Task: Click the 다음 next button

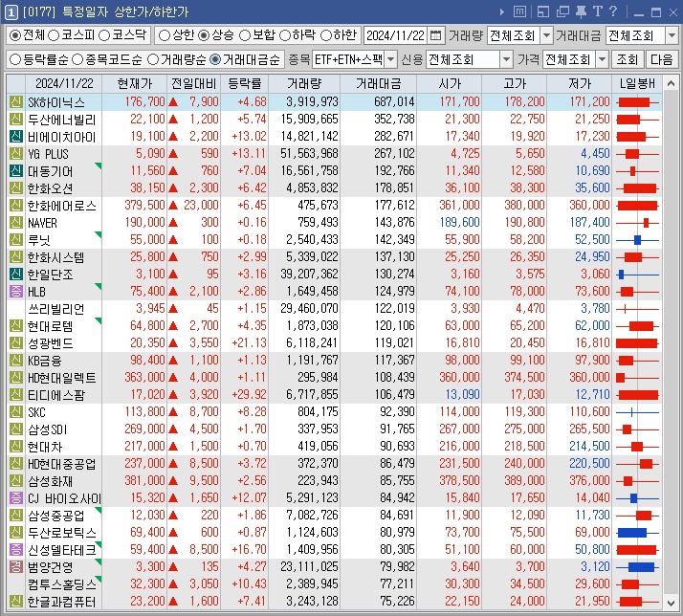Action: 661,59
